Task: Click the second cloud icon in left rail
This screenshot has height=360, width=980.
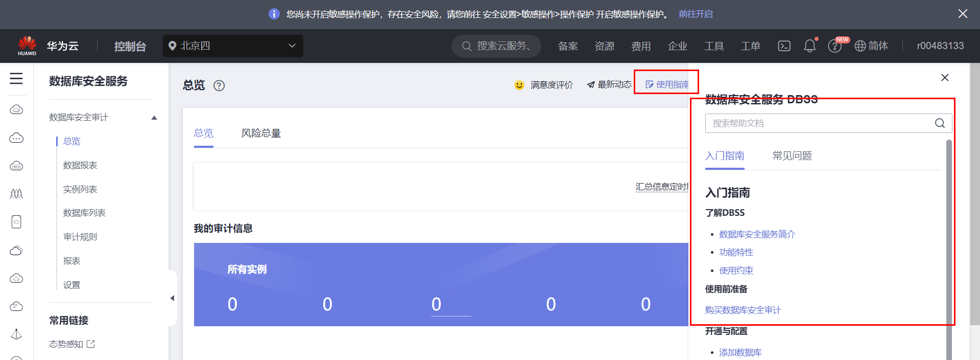Action: 16,138
